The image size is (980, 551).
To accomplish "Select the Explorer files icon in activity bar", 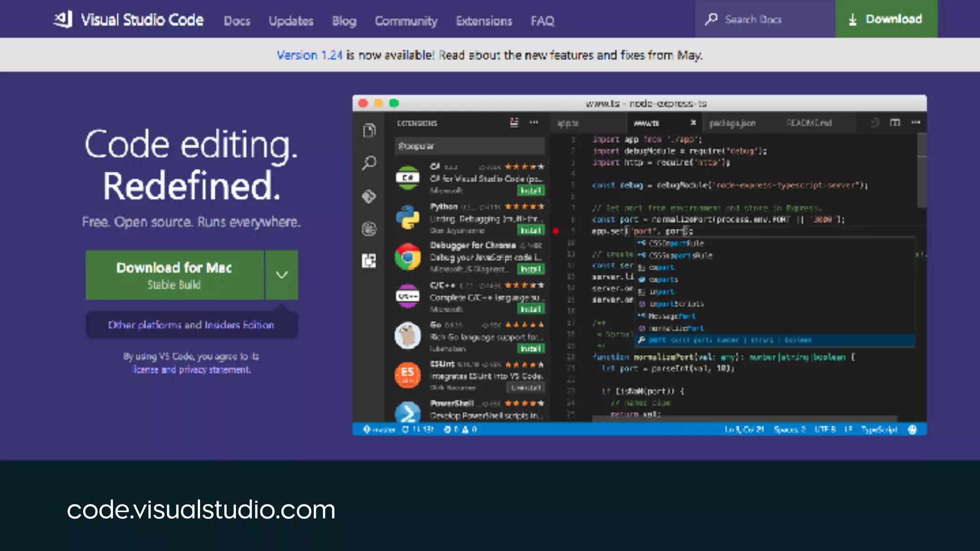I will 369,130.
